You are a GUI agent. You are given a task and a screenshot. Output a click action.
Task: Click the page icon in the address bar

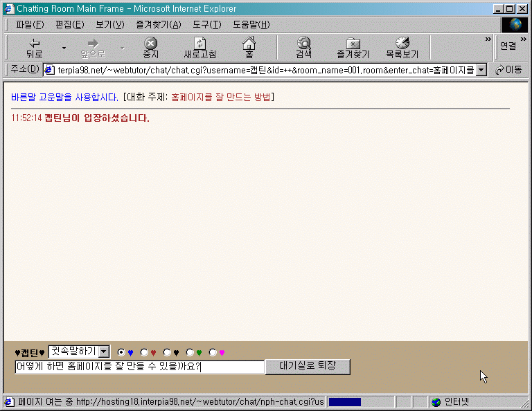tap(50, 70)
